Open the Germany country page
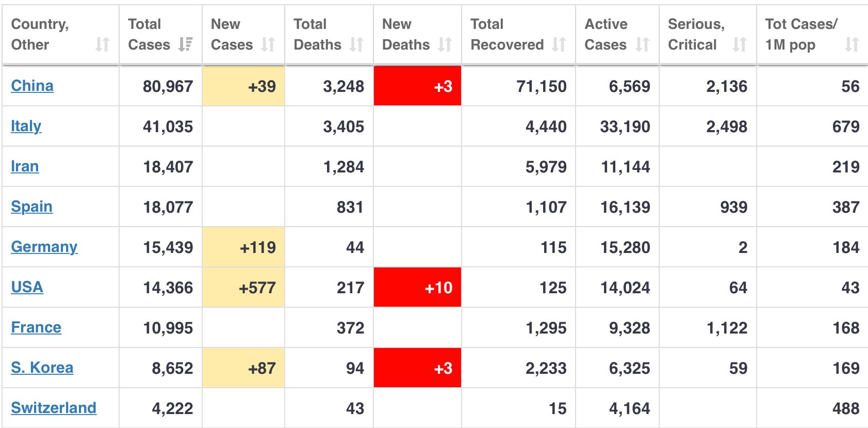Viewport: 868px width, 428px height. point(44,247)
